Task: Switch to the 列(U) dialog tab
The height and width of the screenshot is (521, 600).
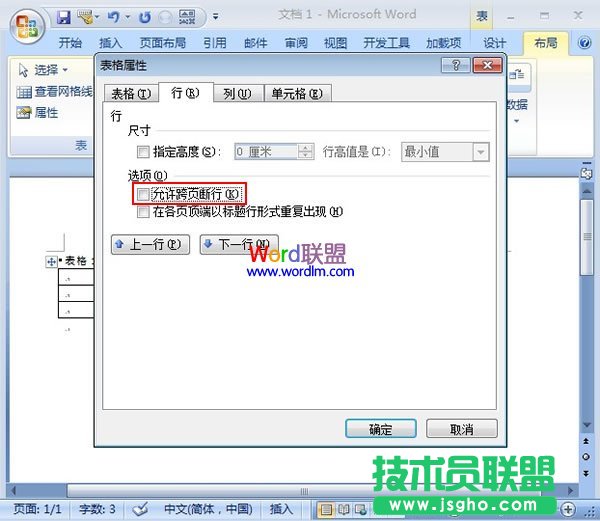Action: 237,93
